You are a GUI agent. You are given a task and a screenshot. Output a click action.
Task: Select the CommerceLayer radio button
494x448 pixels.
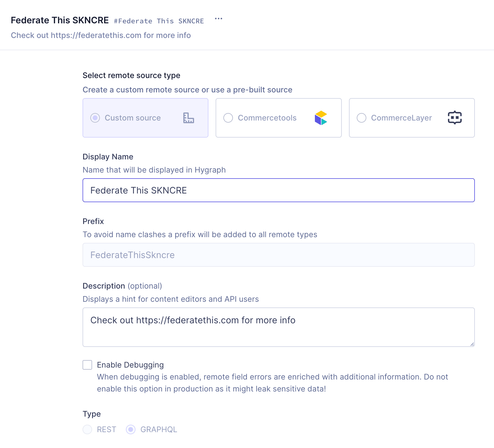[x=362, y=118]
